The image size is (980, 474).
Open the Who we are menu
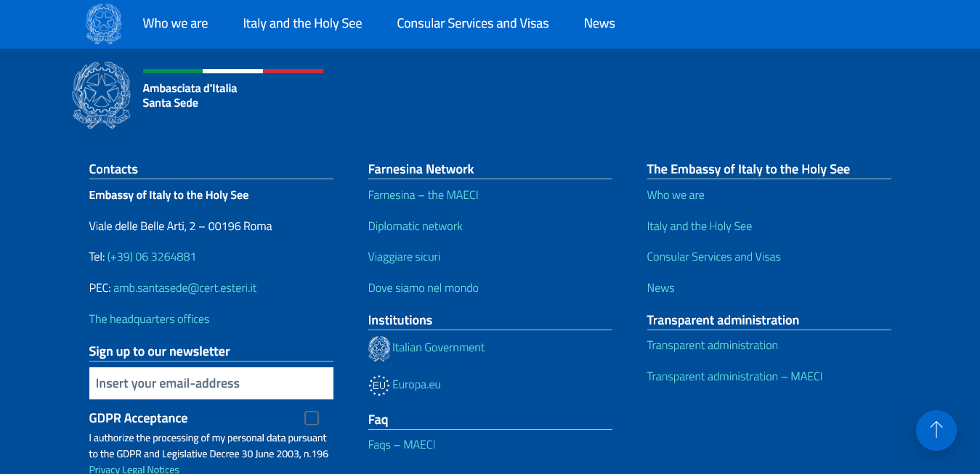(175, 23)
